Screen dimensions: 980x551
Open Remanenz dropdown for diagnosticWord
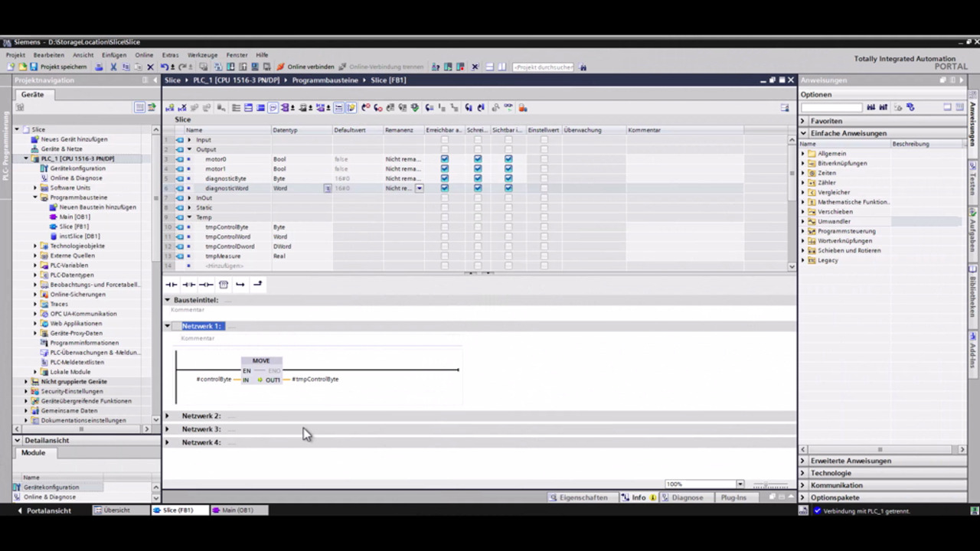click(419, 188)
